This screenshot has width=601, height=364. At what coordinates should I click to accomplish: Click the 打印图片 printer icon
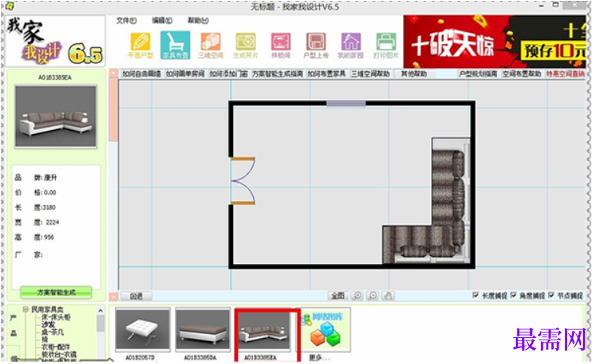click(386, 45)
